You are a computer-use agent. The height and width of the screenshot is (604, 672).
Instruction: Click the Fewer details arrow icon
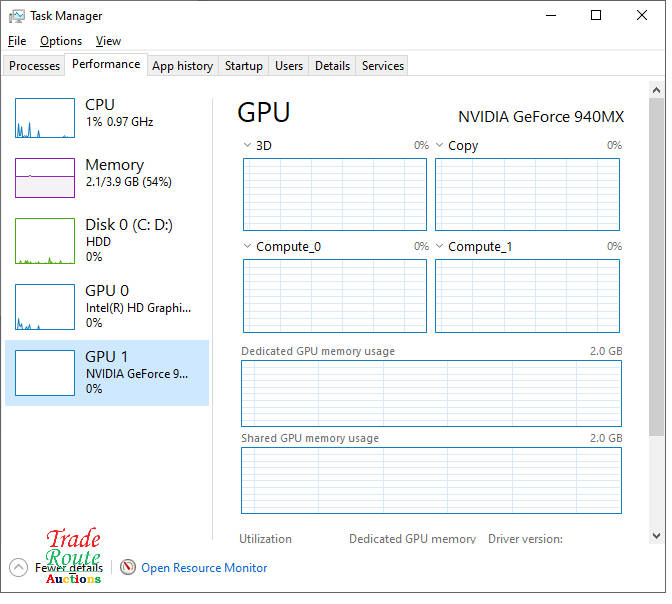(x=18, y=567)
